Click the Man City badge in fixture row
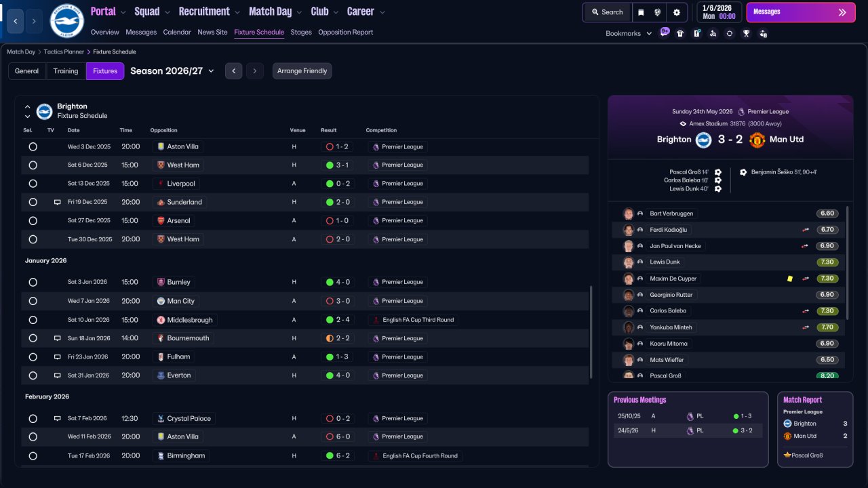Image resolution: width=868 pixels, height=488 pixels. click(x=161, y=301)
